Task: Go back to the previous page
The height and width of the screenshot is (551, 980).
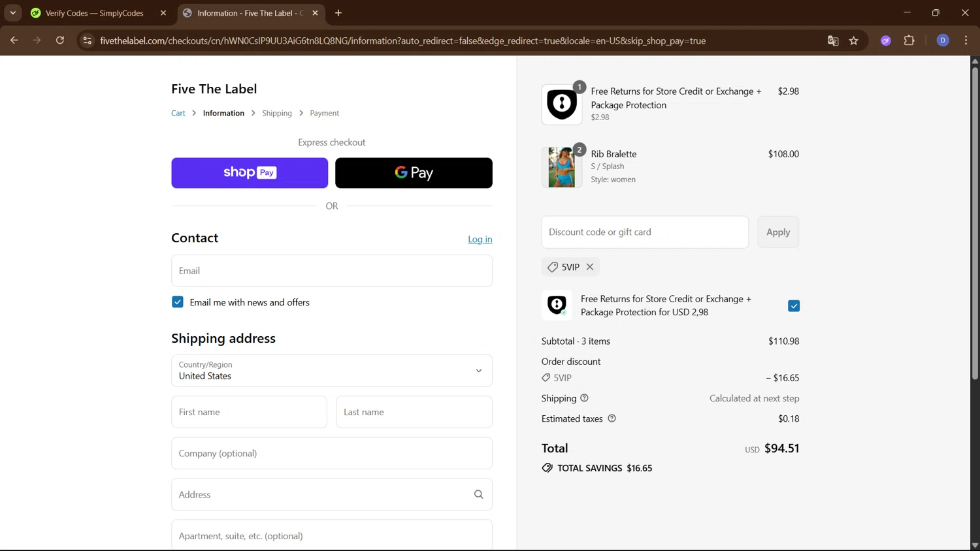Action: click(14, 40)
